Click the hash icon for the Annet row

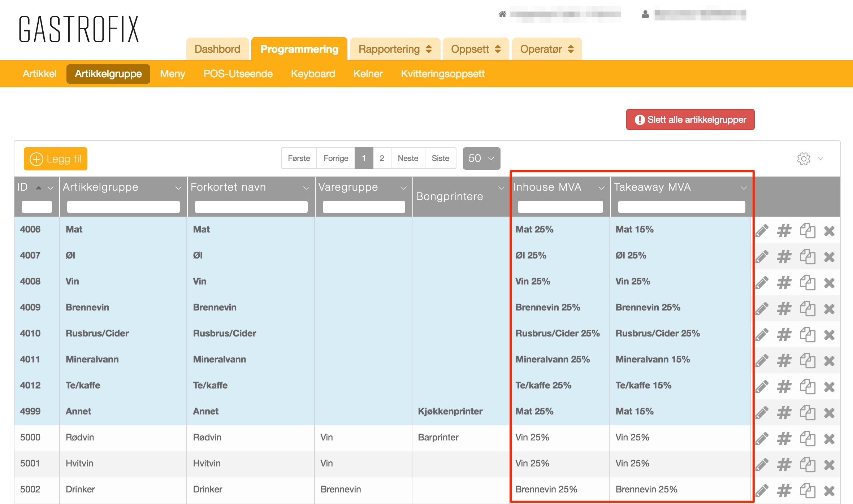click(x=784, y=413)
